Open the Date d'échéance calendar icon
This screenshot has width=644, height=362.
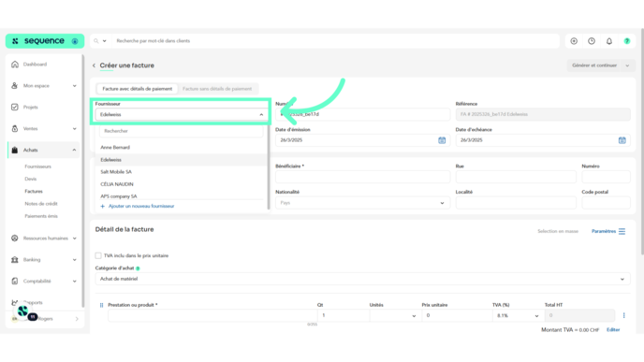click(x=622, y=140)
